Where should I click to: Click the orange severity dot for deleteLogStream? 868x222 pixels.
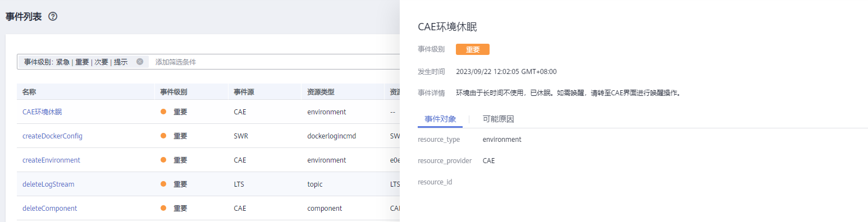[x=163, y=184]
